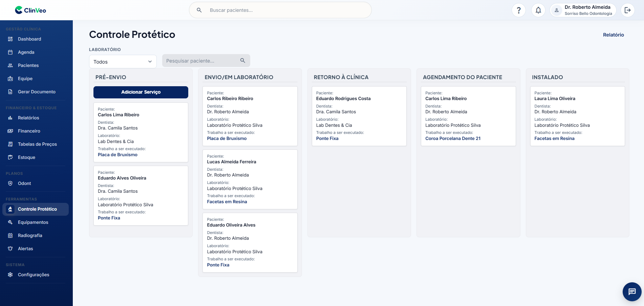Click the Financeiro money icon

10,131
